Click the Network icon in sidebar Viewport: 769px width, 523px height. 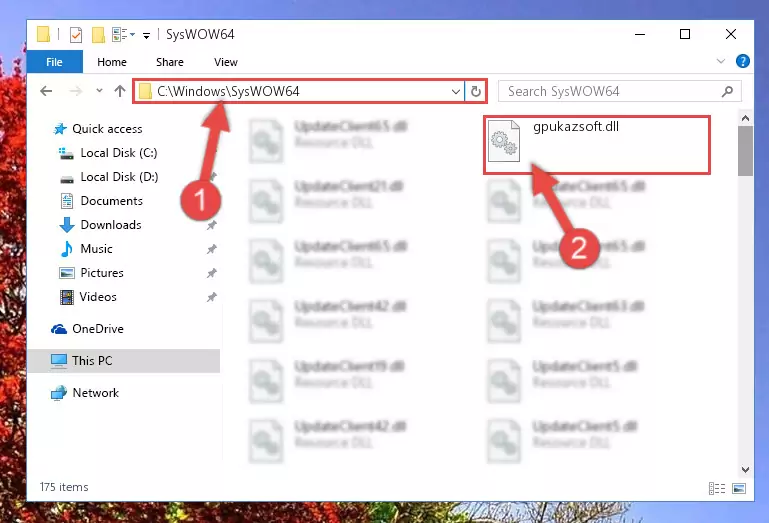59,393
